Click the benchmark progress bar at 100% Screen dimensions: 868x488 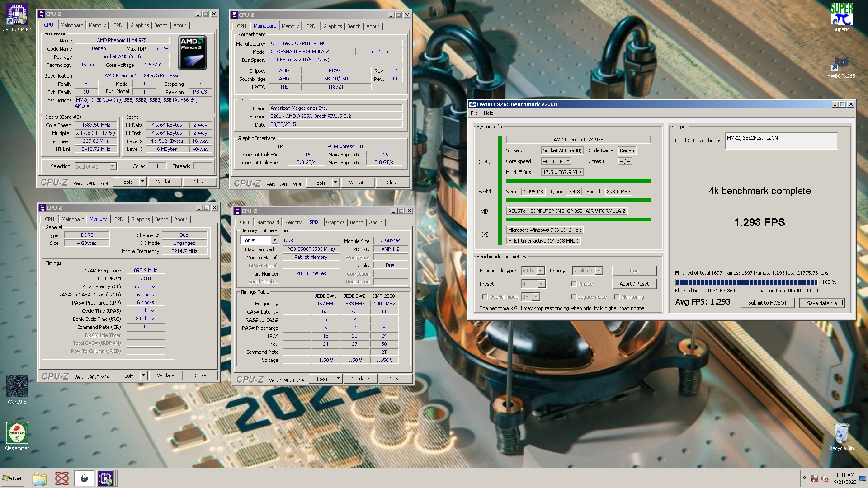tap(746, 282)
